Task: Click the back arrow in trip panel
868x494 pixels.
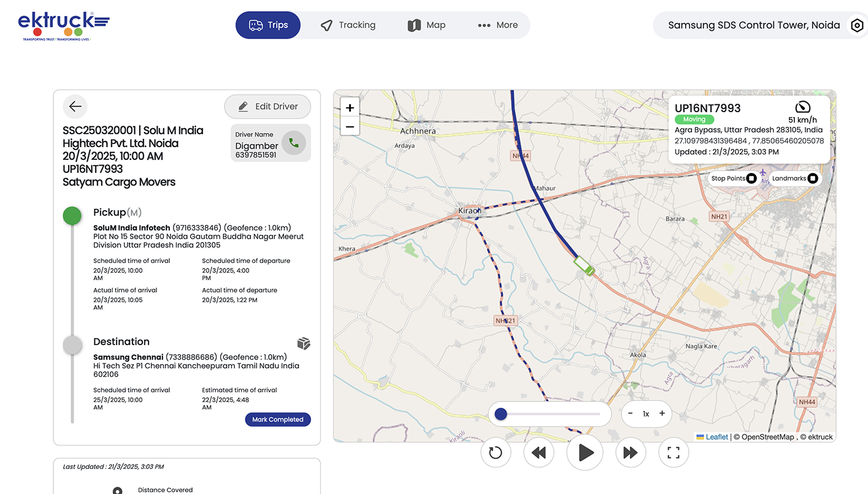Action: pyautogui.click(x=75, y=107)
